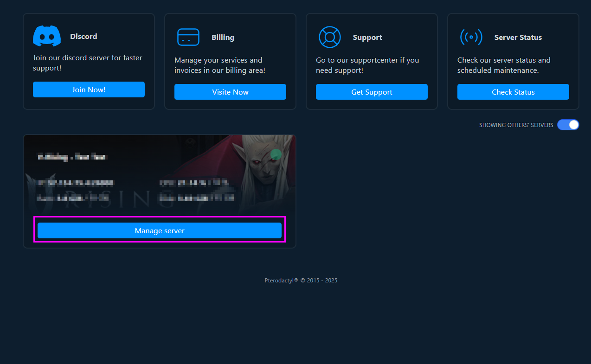Open the Manage server button

click(160, 230)
